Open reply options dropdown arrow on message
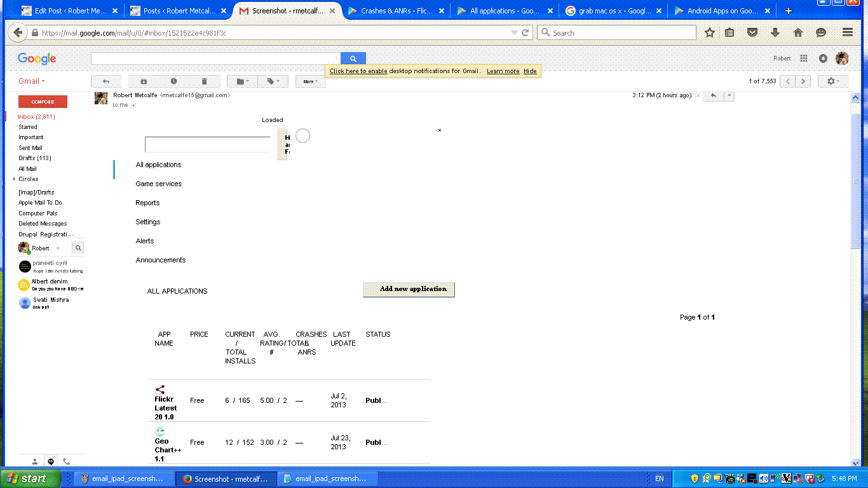 click(729, 95)
